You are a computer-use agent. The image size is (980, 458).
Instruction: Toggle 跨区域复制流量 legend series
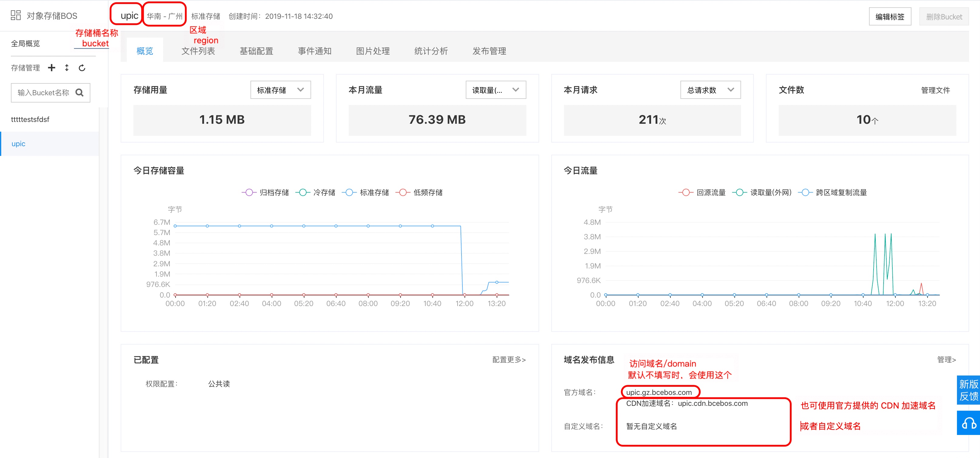(x=832, y=193)
